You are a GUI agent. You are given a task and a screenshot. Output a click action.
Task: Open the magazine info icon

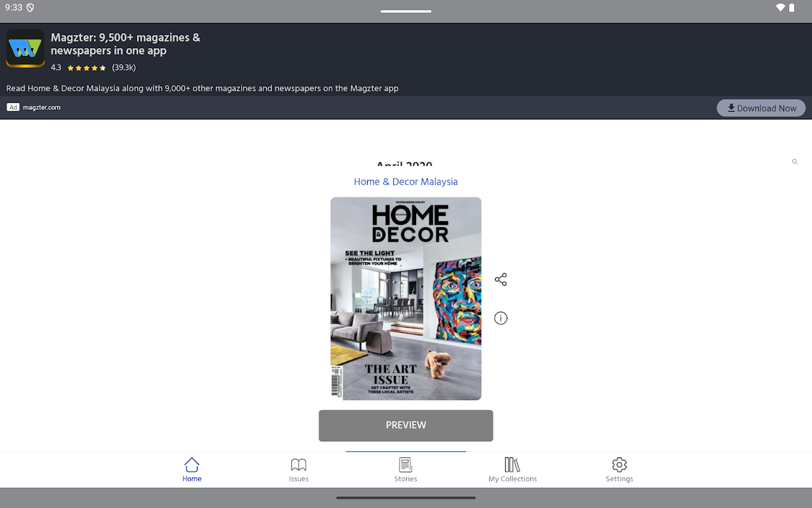click(x=501, y=318)
